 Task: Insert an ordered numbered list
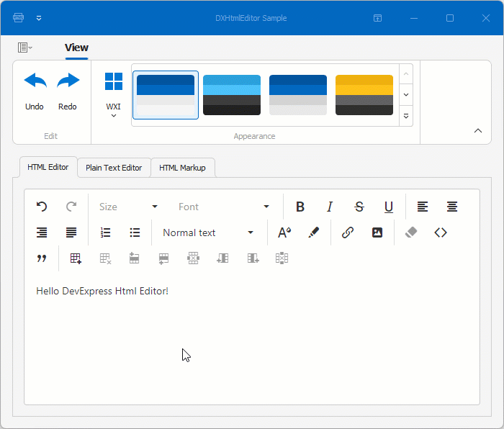pos(105,232)
